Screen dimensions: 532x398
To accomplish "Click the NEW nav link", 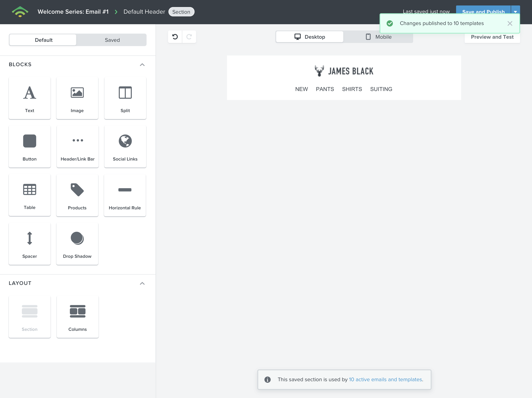I will pos(301,89).
